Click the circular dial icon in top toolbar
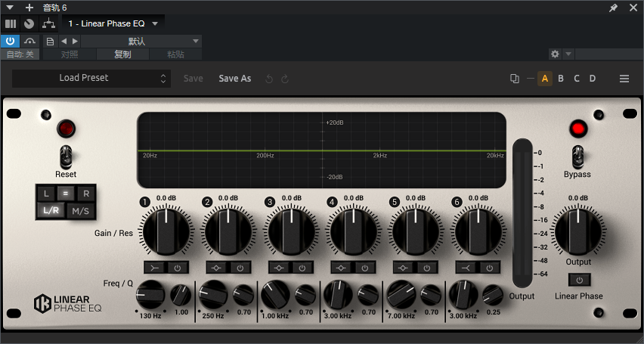644x344 pixels. pos(29,24)
